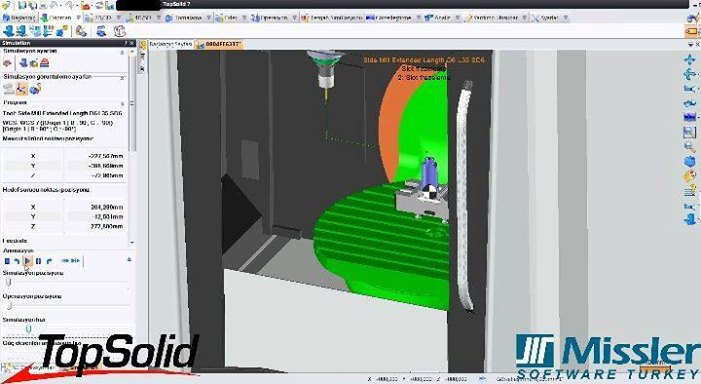
Task: Step back with the undo arrow in animation controls
Action: tap(17, 261)
